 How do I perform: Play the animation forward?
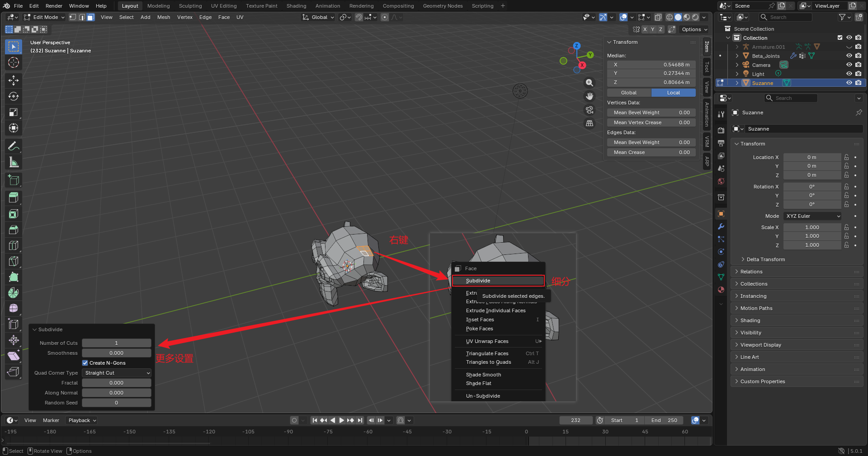[x=342, y=420]
